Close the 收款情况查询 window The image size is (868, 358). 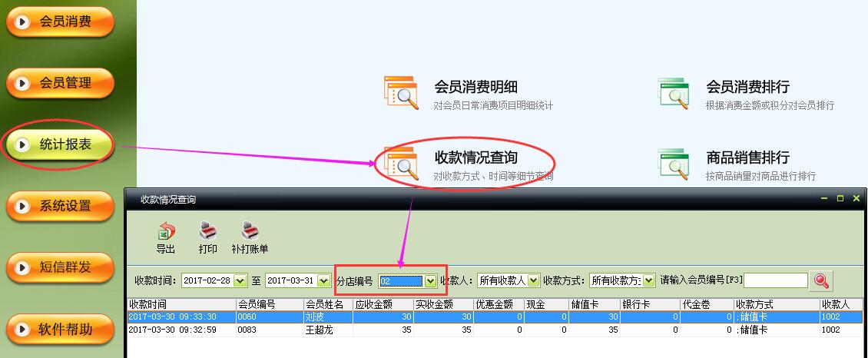click(856, 198)
